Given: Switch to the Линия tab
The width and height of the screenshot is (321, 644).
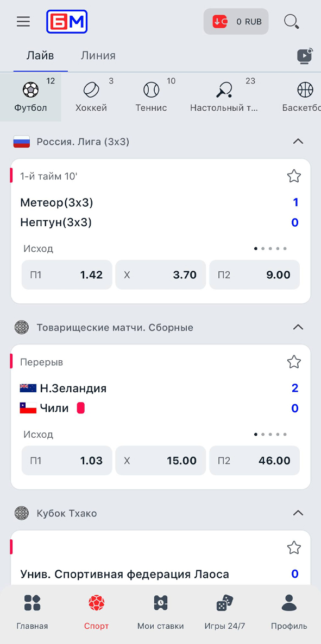Looking at the screenshot, I should click(98, 55).
